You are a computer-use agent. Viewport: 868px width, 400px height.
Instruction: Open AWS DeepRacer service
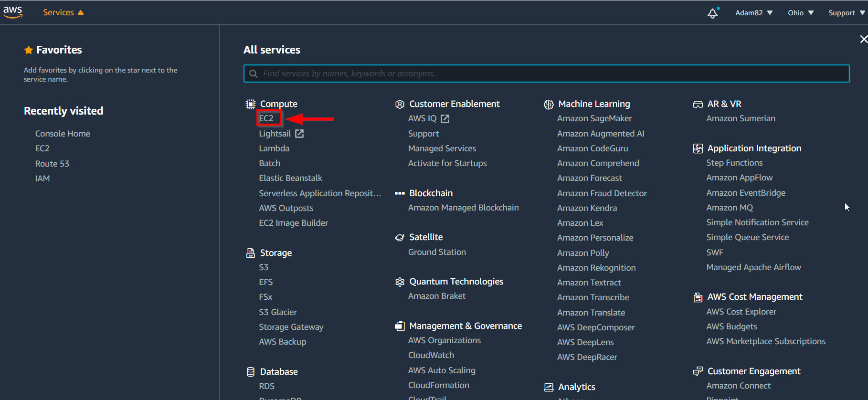587,357
